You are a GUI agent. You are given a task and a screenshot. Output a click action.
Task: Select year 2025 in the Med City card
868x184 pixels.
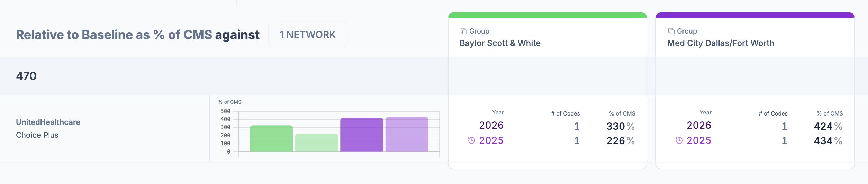pos(699,140)
